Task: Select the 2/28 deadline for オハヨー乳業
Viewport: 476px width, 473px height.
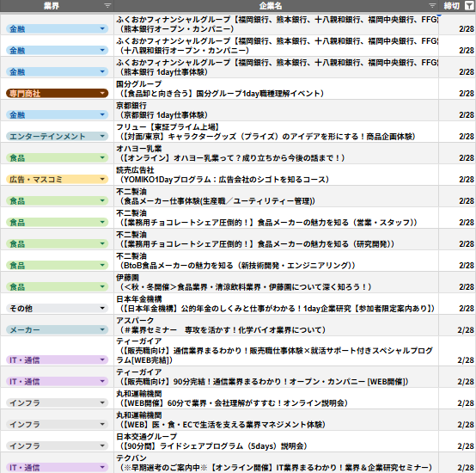Action: pos(457,153)
